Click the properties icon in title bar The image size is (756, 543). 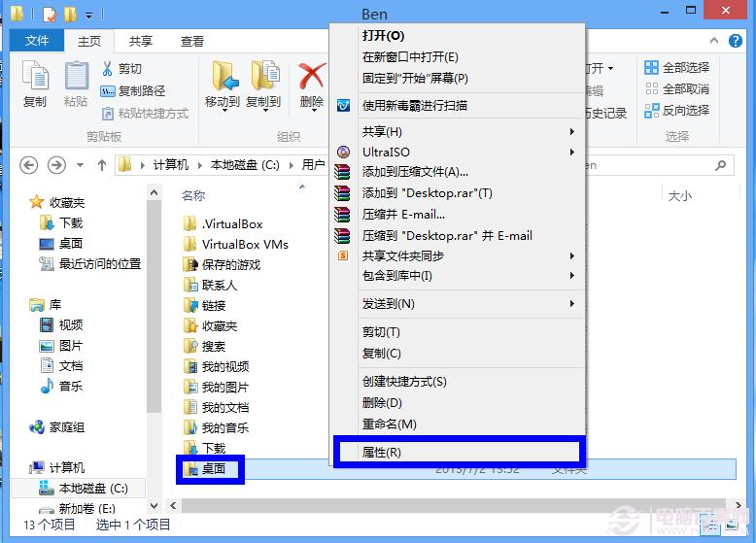point(50,14)
